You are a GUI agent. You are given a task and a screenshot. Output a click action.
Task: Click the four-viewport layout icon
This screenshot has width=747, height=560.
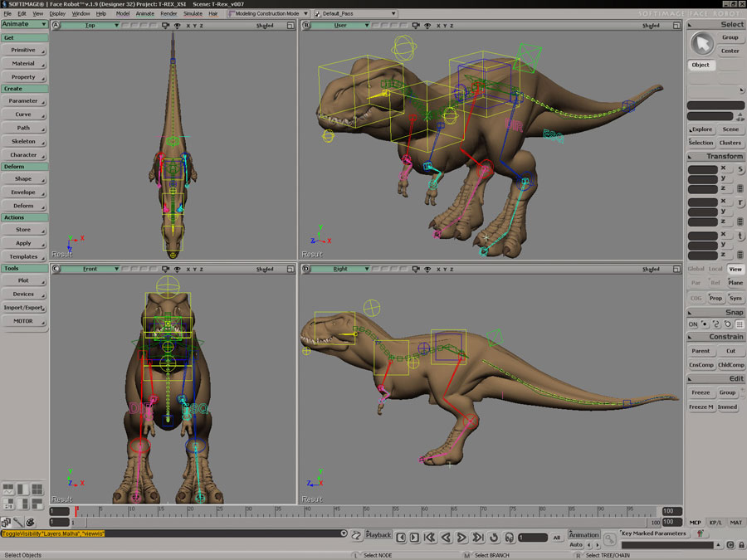point(37,489)
